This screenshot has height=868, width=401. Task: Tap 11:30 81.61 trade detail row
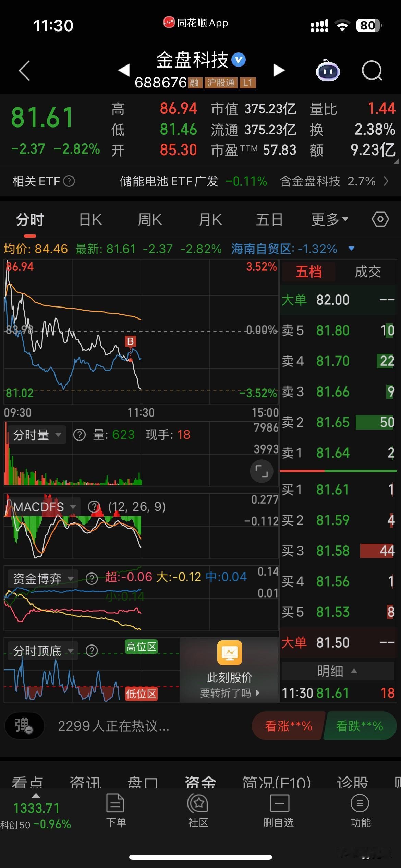[x=338, y=693]
